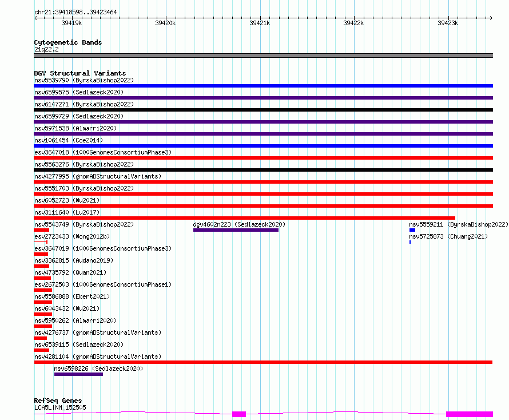Viewport: 509px width, 420px height.
Task: Click nsv3111640 (Lu2017) variant label
Action: click(x=67, y=212)
